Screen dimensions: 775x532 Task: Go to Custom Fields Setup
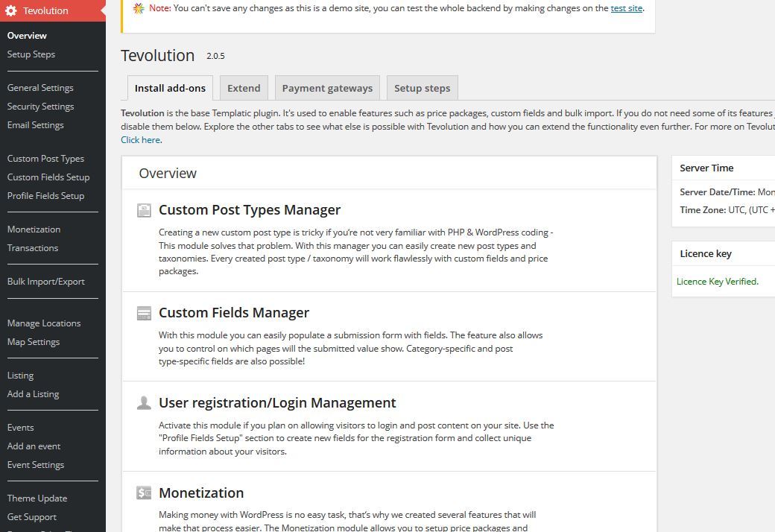point(48,177)
